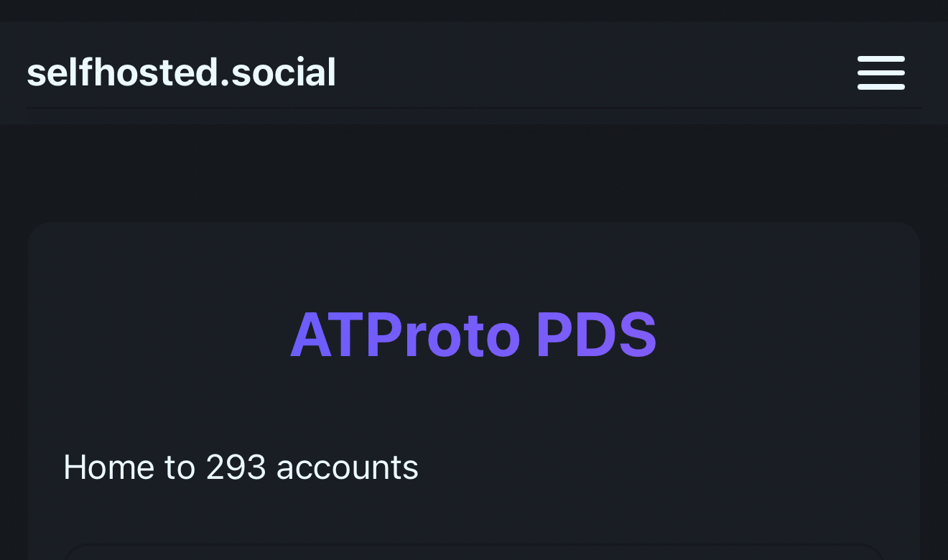Click the word "selfhosted" in the header
948x560 pixels.
tap(122, 73)
